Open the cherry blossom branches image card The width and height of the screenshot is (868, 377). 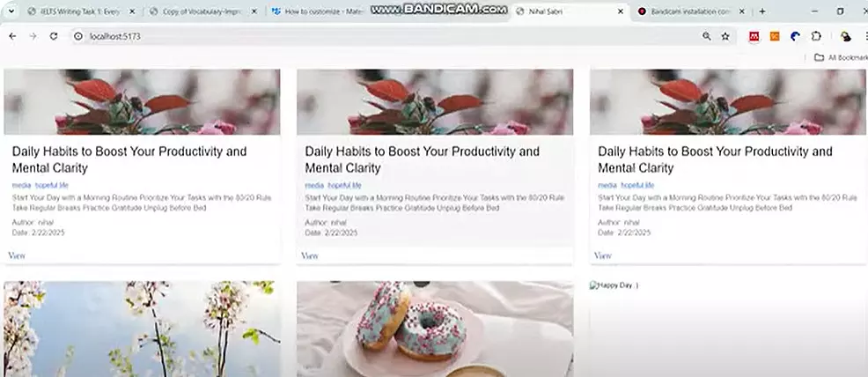pyautogui.click(x=142, y=329)
